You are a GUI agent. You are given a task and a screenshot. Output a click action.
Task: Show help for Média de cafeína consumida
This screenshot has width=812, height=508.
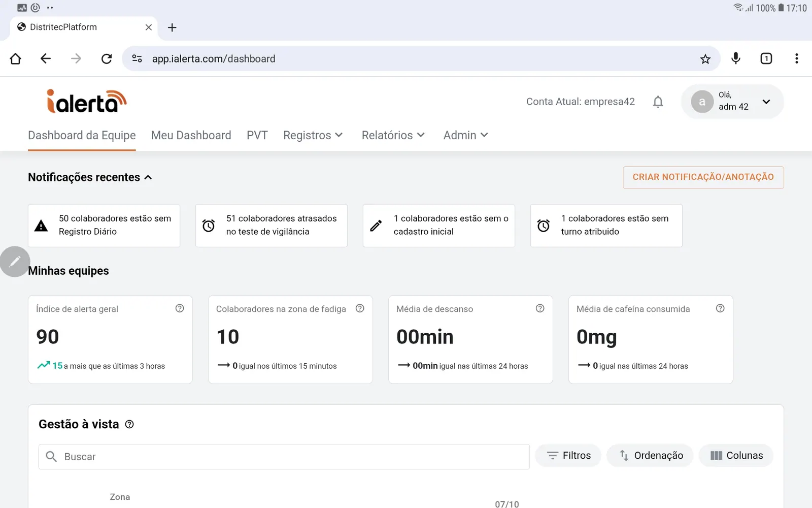(720, 308)
